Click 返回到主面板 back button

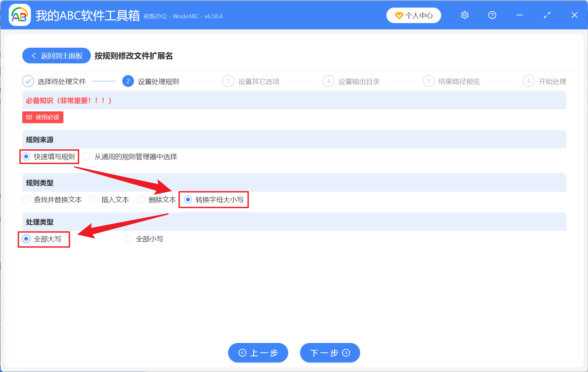point(57,56)
